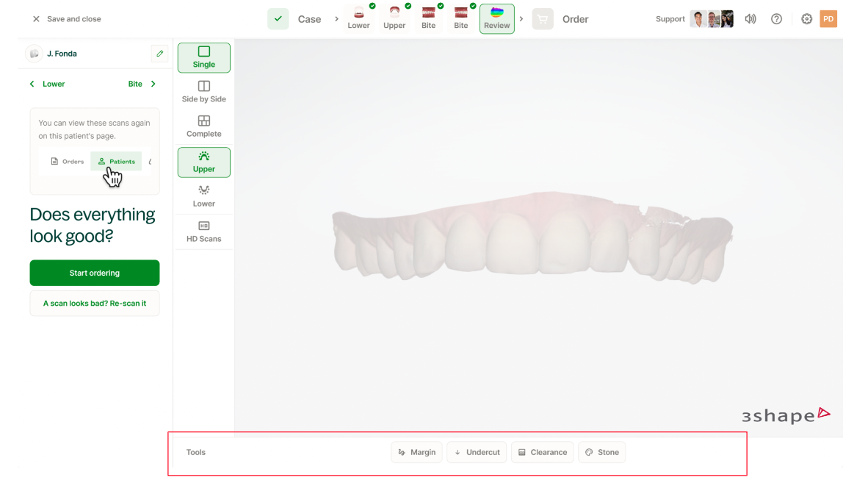The image size is (868, 480).
Task: Click the green Case checkmark icon
Action: point(278,19)
